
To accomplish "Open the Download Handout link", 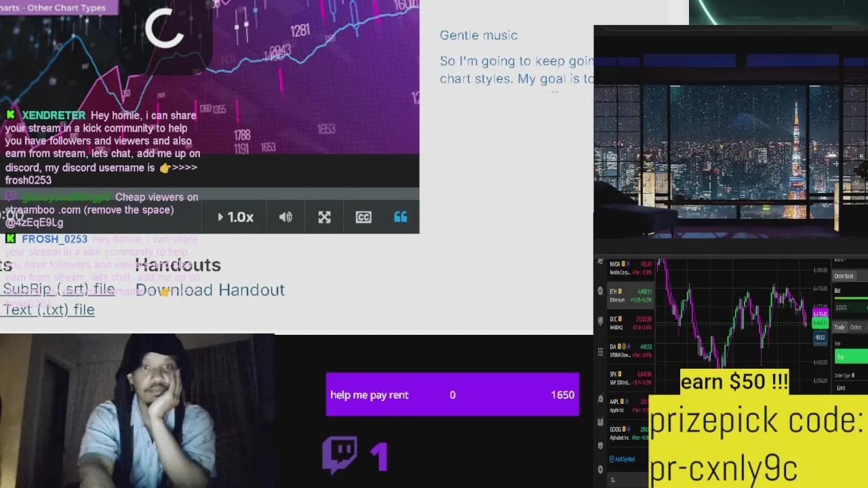I will [x=210, y=290].
